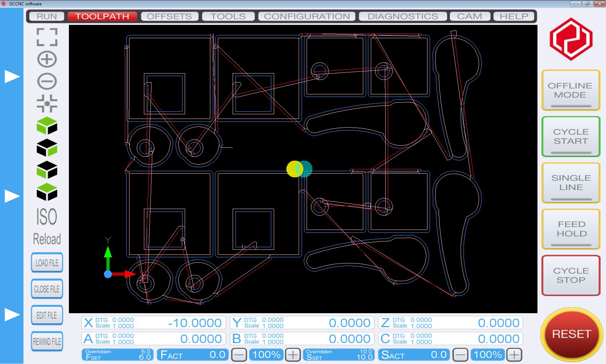This screenshot has height=364, width=606.
Task: Switch to the CAM tab
Action: (x=470, y=17)
